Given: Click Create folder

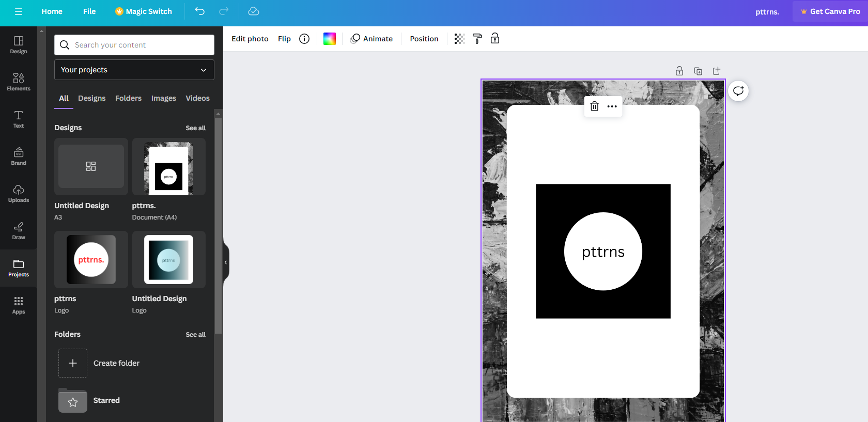Looking at the screenshot, I should (x=99, y=363).
